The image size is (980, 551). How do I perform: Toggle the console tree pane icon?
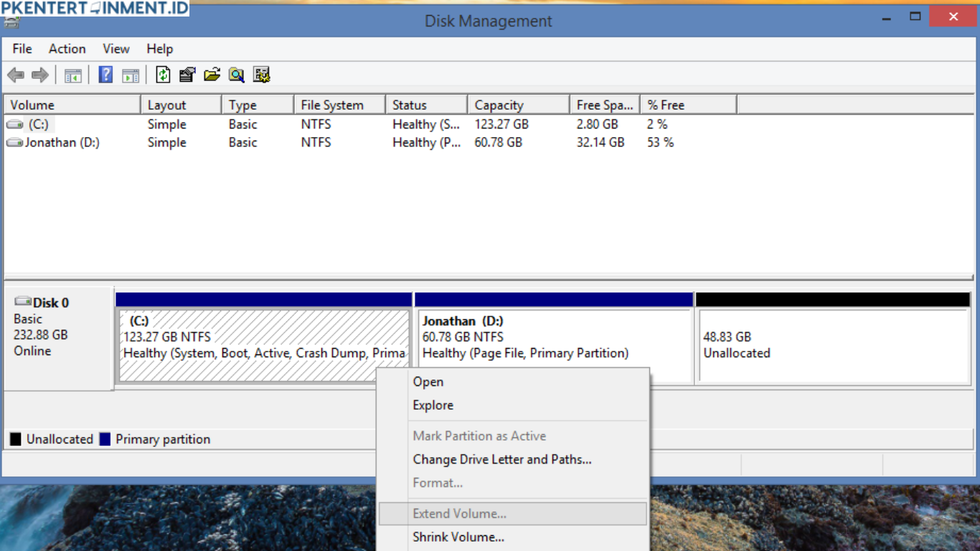(x=72, y=75)
